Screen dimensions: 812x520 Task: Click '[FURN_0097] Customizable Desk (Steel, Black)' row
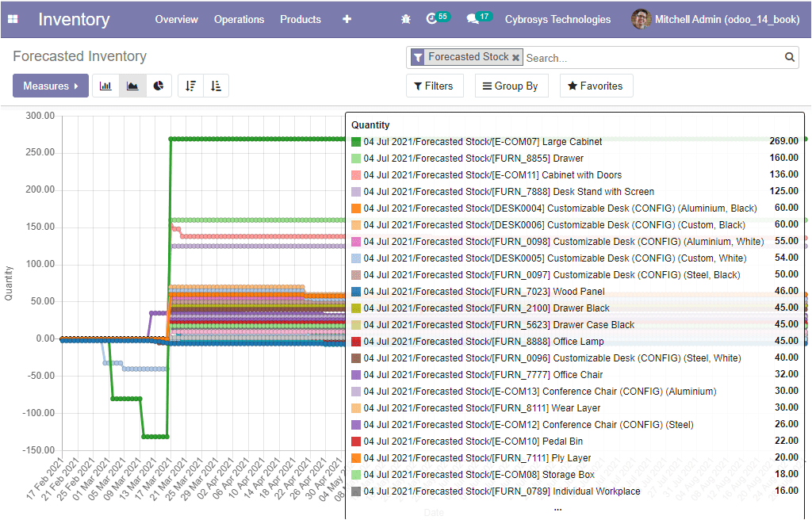click(x=575, y=274)
